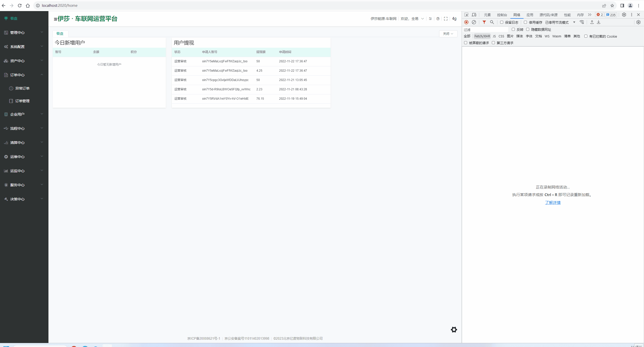Clear the network log icon
The image size is (644, 347).
click(474, 22)
